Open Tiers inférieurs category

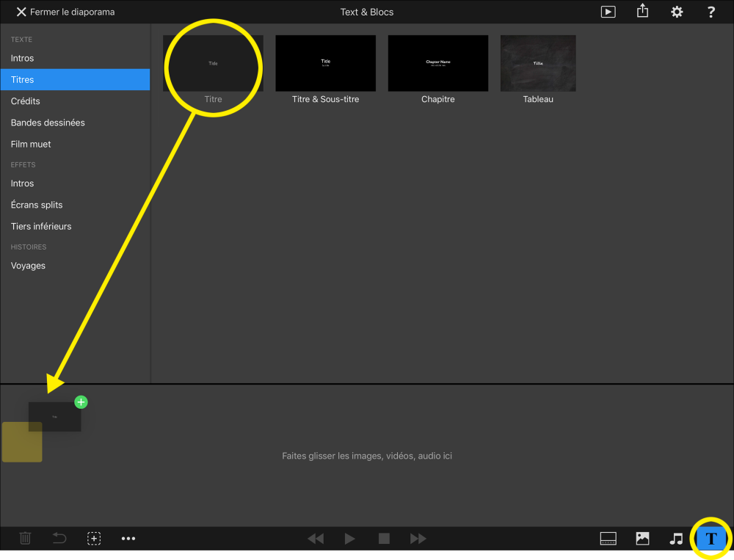pyautogui.click(x=75, y=227)
